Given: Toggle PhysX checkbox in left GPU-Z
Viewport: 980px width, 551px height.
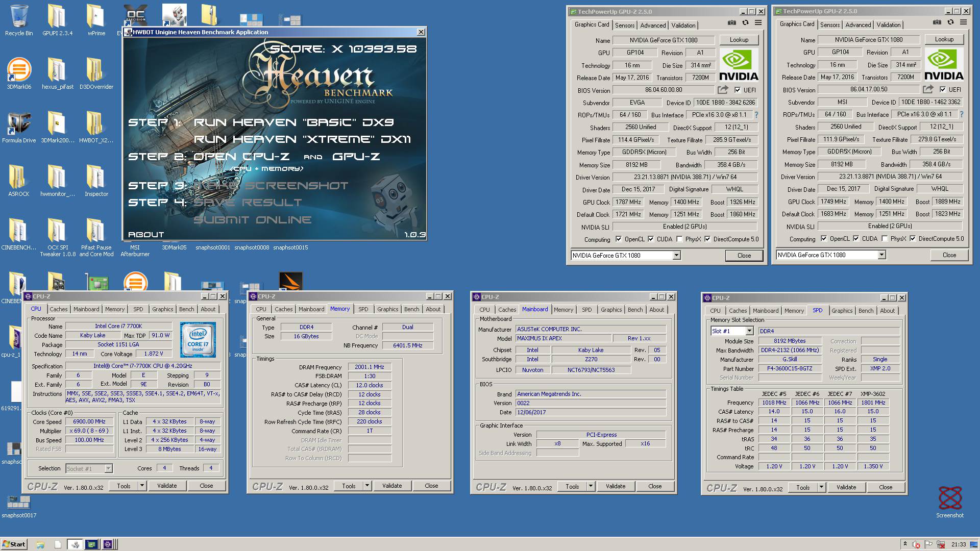Looking at the screenshot, I should (679, 239).
